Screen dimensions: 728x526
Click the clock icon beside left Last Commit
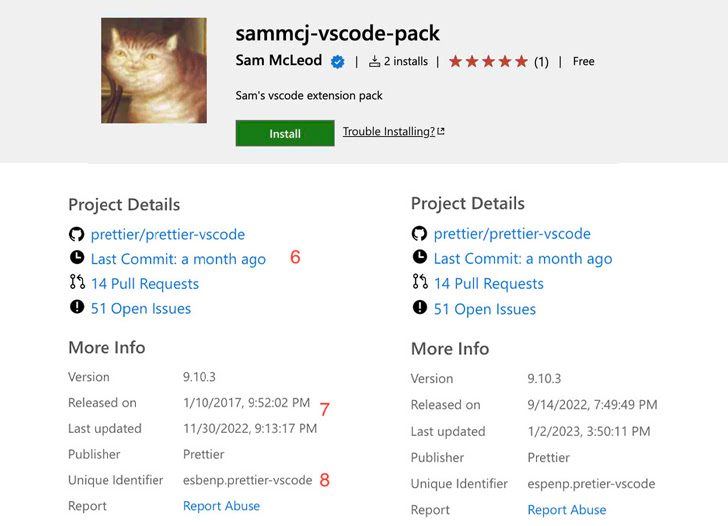click(x=76, y=259)
